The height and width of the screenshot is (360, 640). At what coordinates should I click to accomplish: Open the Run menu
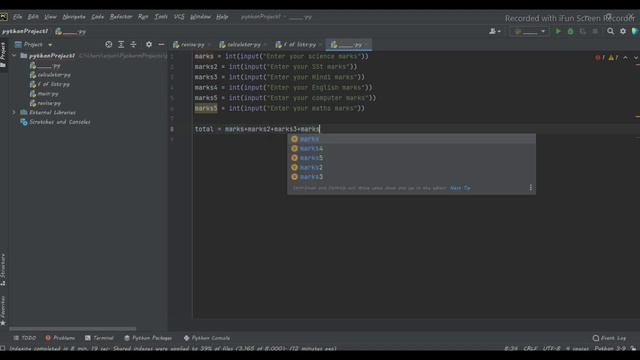[x=143, y=17]
